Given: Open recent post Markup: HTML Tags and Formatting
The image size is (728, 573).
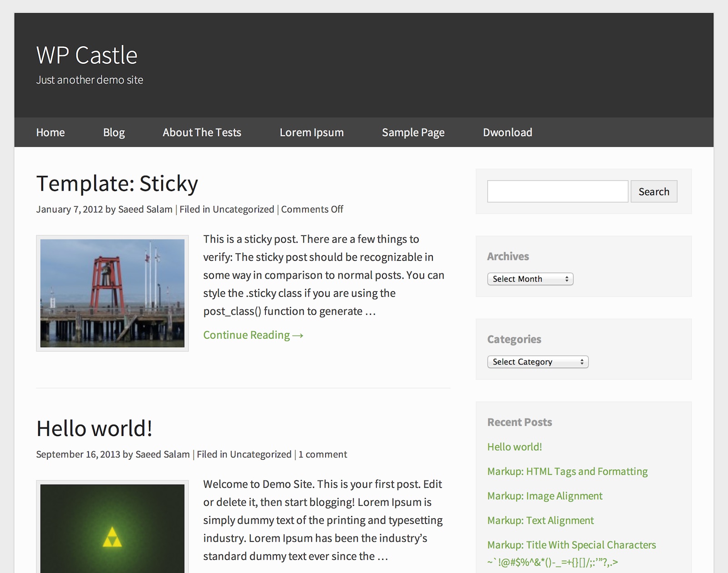Looking at the screenshot, I should (x=567, y=472).
